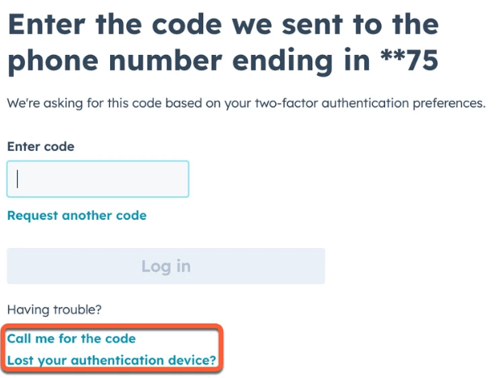Place the cursor in the verification code box
This screenshot has height=378, width=500.
98,179
